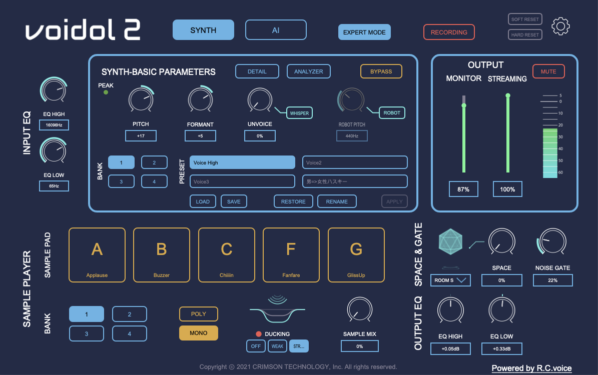
Task: Click the FORMANT knob
Action: tap(200, 99)
